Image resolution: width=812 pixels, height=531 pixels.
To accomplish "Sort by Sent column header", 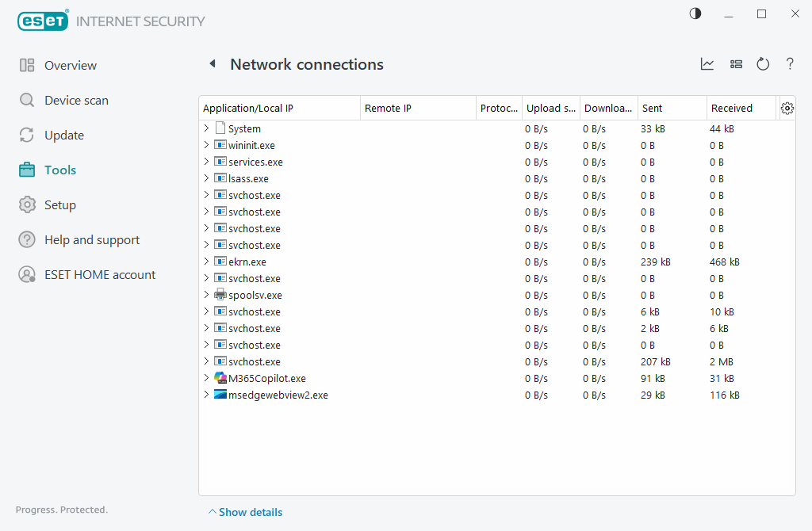I will [672, 108].
